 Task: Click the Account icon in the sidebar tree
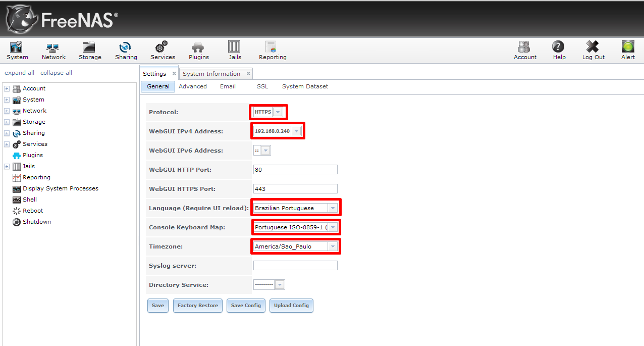click(x=17, y=89)
